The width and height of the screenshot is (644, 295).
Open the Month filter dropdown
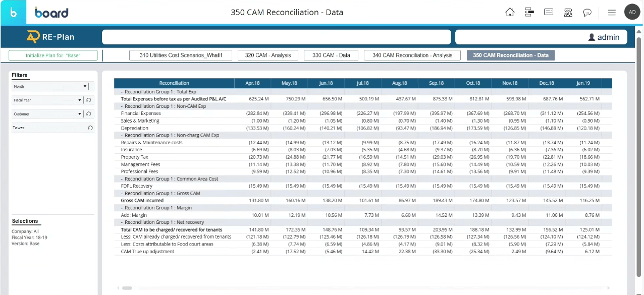point(84,87)
